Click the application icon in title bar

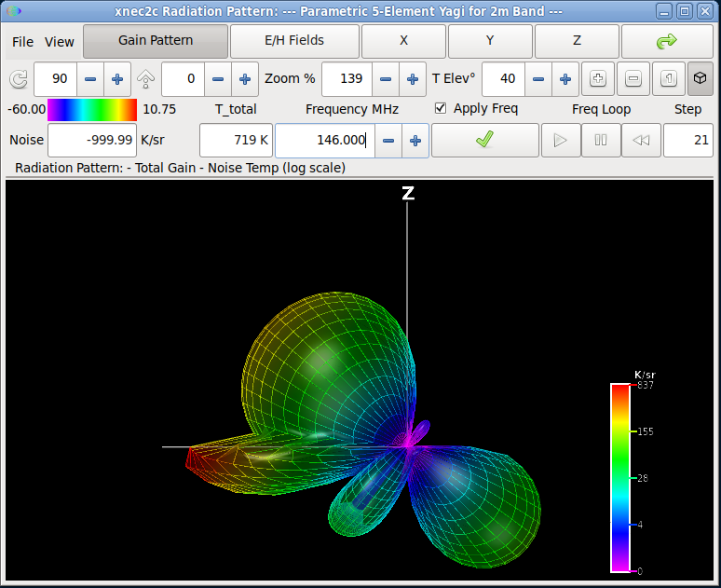coord(14,10)
